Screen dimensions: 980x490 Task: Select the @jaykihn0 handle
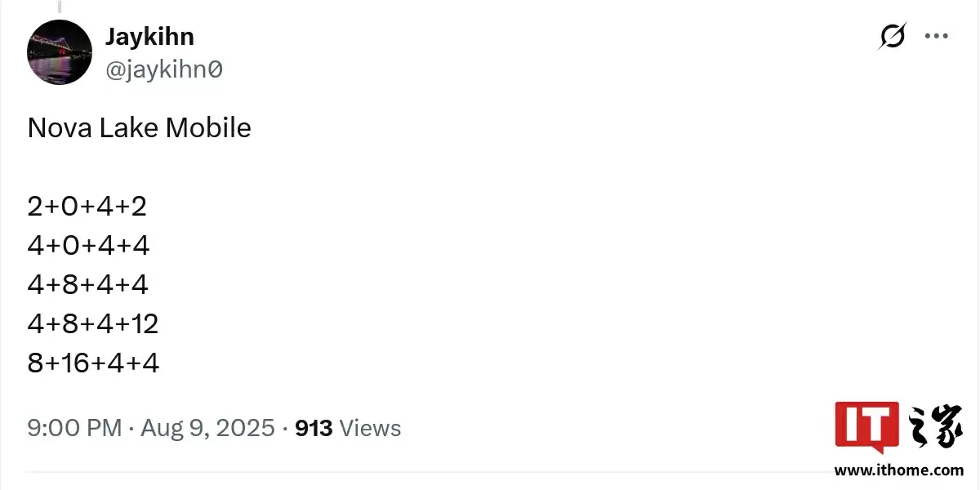click(x=165, y=69)
